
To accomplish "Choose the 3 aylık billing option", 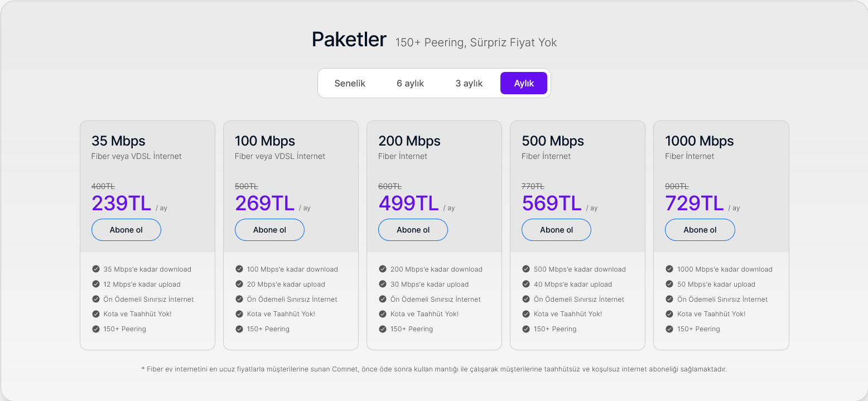I will pos(469,83).
